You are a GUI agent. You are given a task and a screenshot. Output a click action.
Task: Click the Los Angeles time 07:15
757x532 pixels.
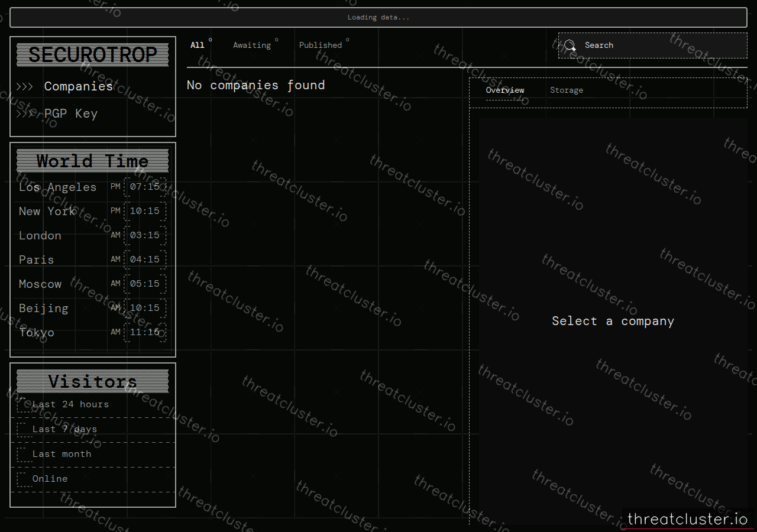tap(145, 187)
